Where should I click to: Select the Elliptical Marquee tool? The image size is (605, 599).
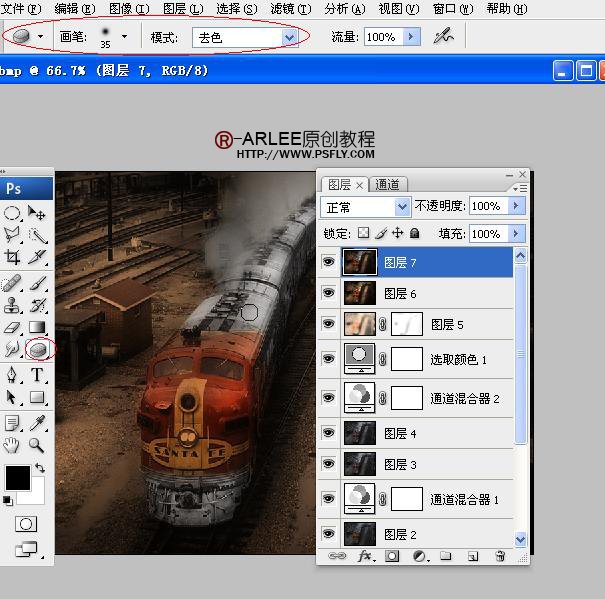coord(12,213)
